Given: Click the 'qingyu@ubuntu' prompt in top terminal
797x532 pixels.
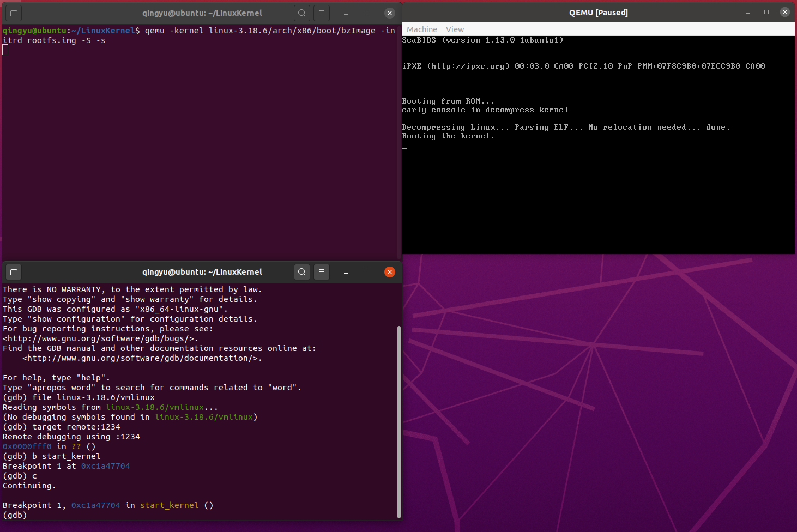Looking at the screenshot, I should point(35,31).
